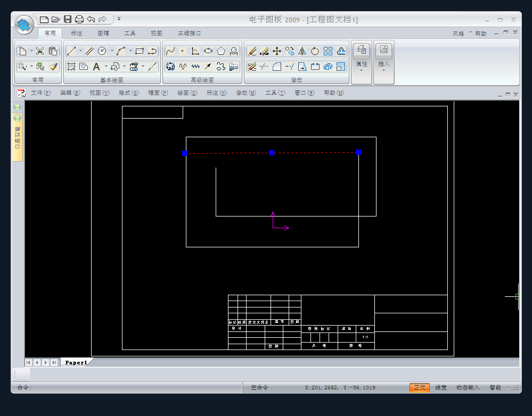Click the right blue grip of red line
Viewport: 532px width, 416px height.
(x=358, y=152)
